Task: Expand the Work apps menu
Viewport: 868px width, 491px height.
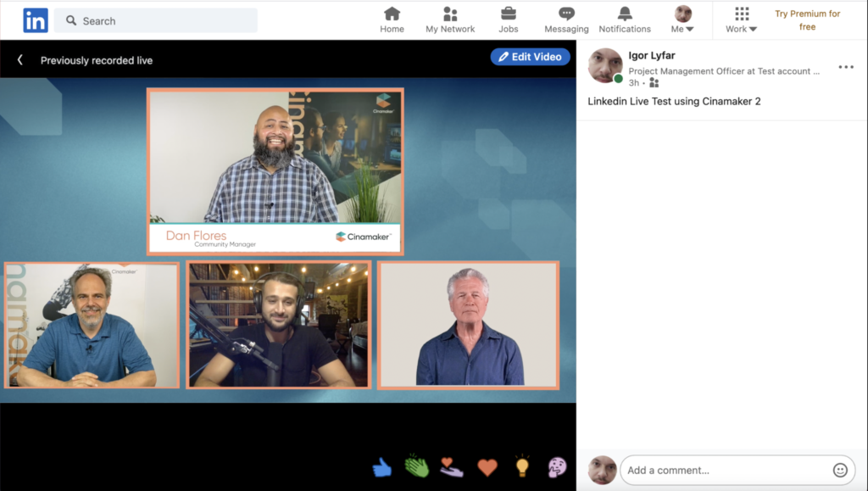Action: (x=741, y=20)
